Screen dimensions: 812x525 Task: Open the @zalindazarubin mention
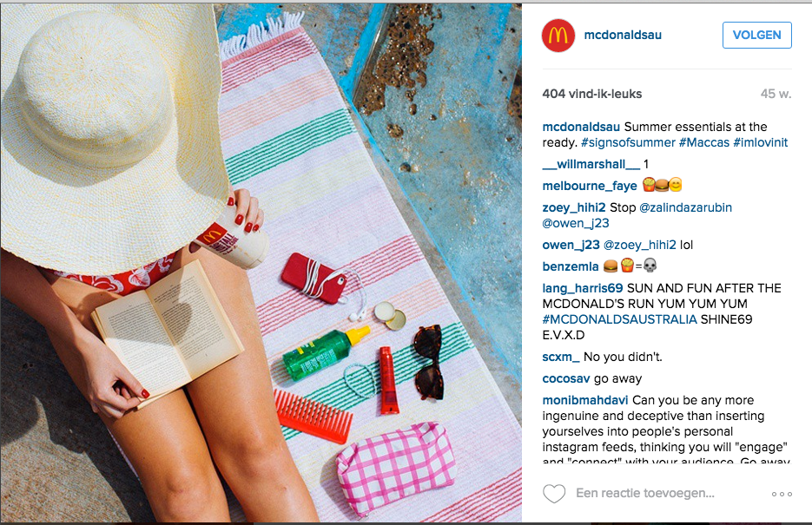click(686, 208)
